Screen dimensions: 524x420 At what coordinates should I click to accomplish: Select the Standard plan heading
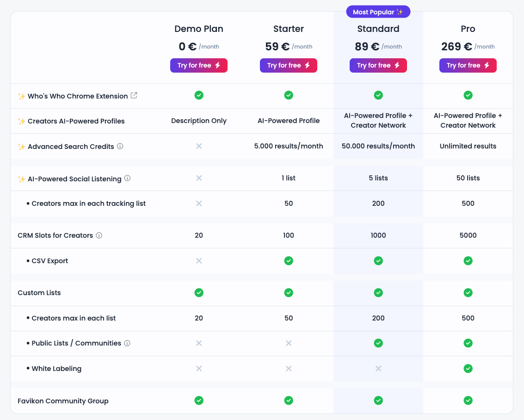378,29
